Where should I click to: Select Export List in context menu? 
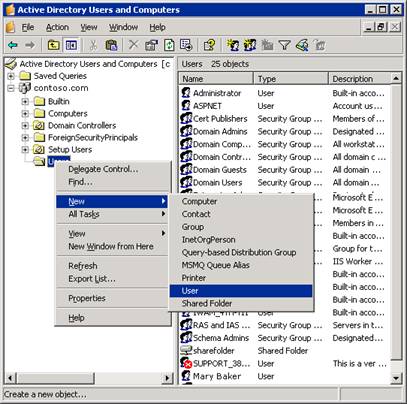pos(112,279)
